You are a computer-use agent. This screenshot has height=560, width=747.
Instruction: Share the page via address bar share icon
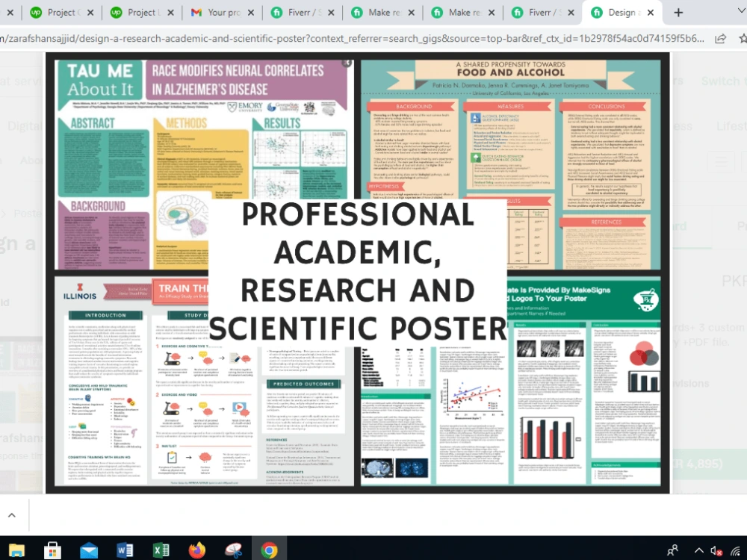tap(720, 37)
